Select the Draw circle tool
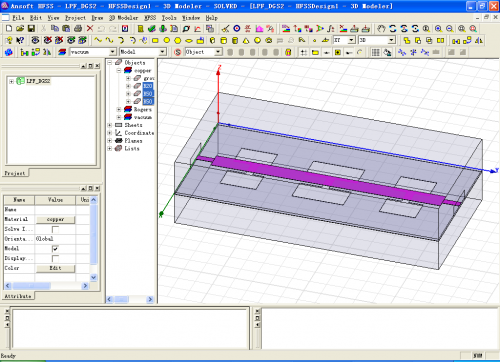This screenshot has height=362, width=500. pyautogui.click(x=166, y=40)
